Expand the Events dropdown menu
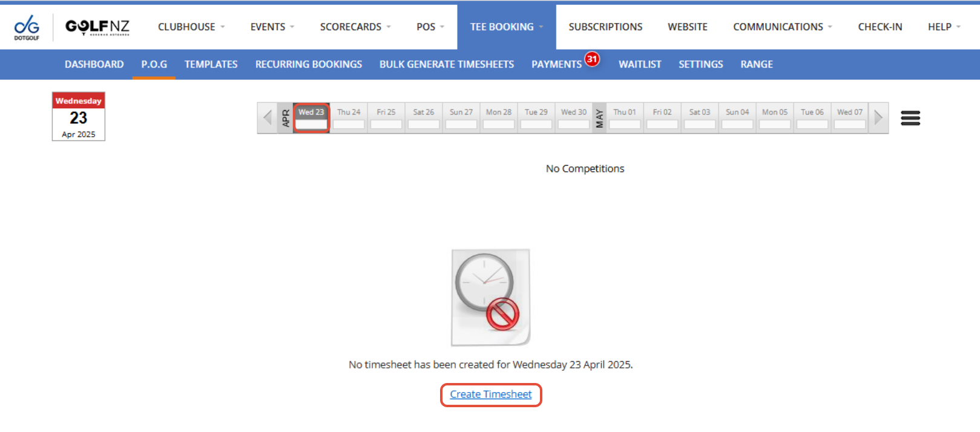The image size is (980, 432). click(x=272, y=27)
